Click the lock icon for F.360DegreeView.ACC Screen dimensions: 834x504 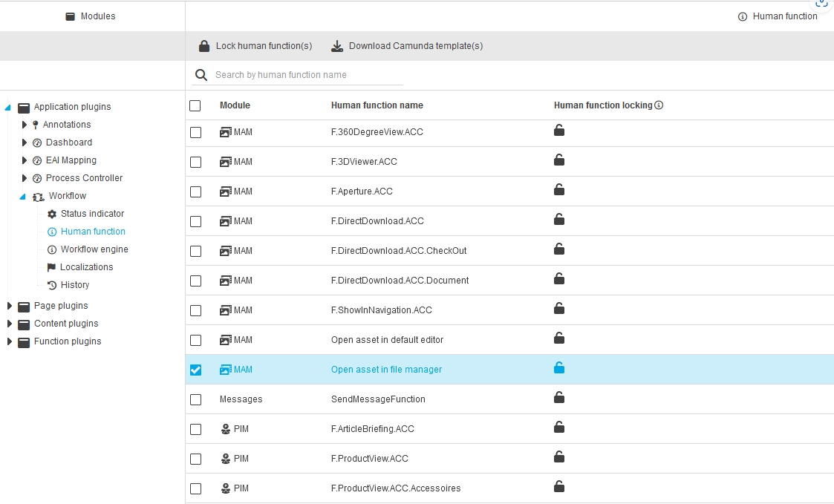coord(559,131)
